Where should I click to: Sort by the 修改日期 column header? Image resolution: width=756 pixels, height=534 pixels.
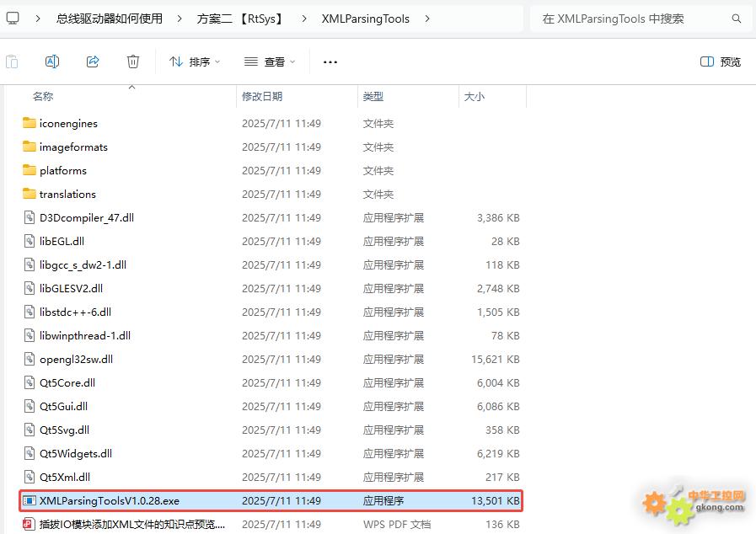pos(262,97)
